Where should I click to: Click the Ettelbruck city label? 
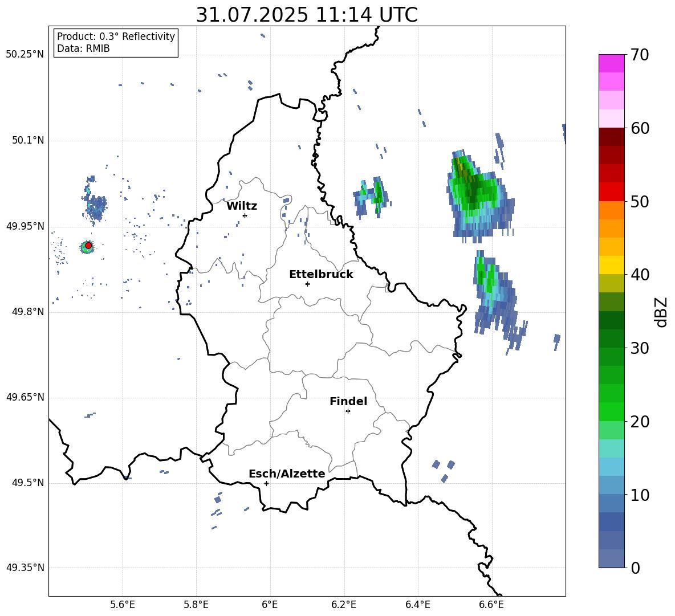(321, 275)
